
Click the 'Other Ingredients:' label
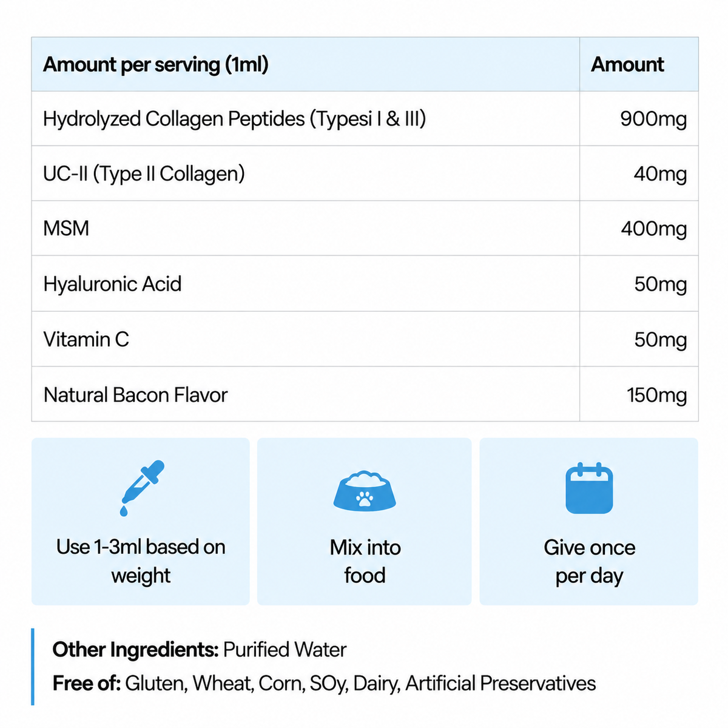pyautogui.click(x=135, y=650)
